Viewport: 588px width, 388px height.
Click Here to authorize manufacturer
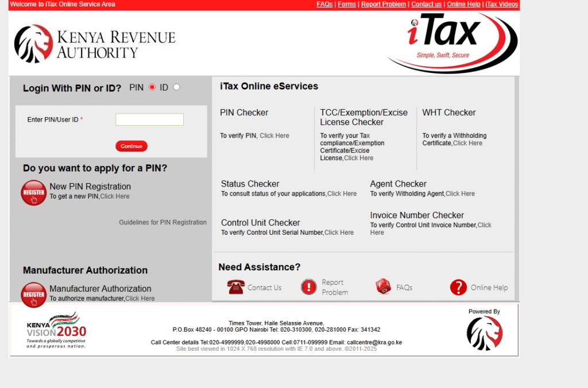tap(140, 298)
